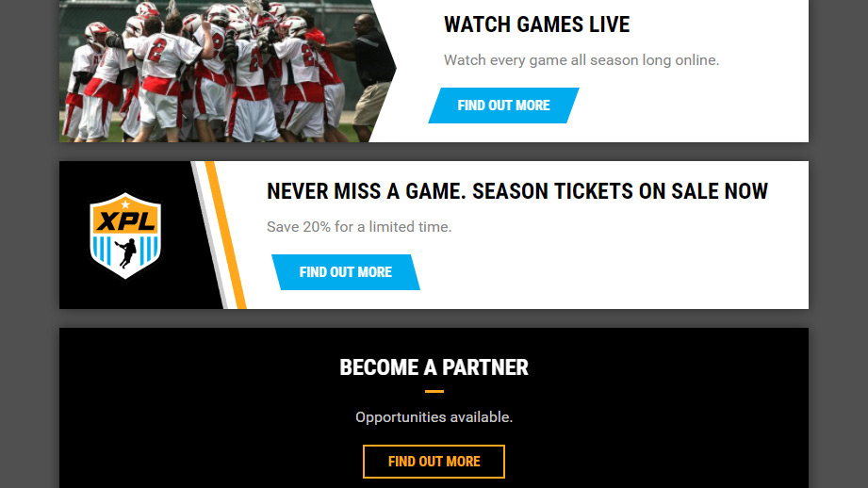Click the 'Opportunities available.' text
Viewport: 868px width, 488px height.
(x=434, y=417)
